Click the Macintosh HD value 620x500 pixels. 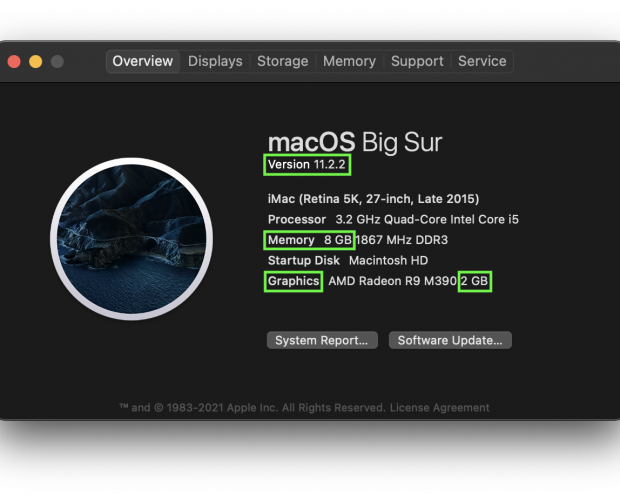point(388,260)
